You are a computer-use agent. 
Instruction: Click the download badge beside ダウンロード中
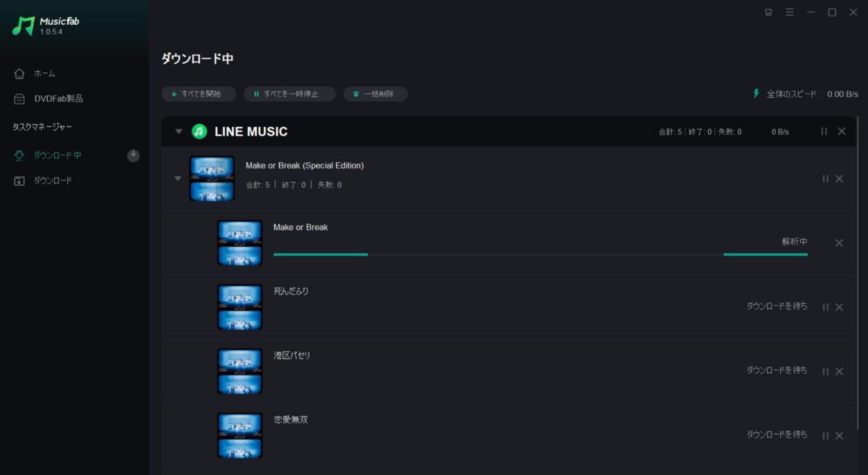[x=133, y=155]
